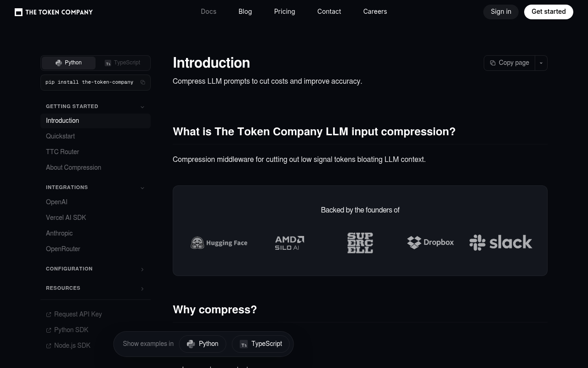The image size is (588, 368).
Task: Show examples in TypeScript from floating bar
Action: pyautogui.click(x=260, y=344)
